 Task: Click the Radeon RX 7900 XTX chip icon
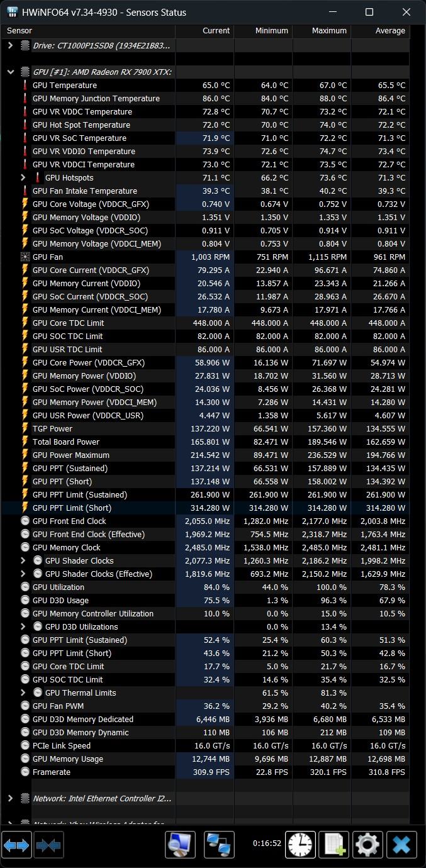point(25,72)
